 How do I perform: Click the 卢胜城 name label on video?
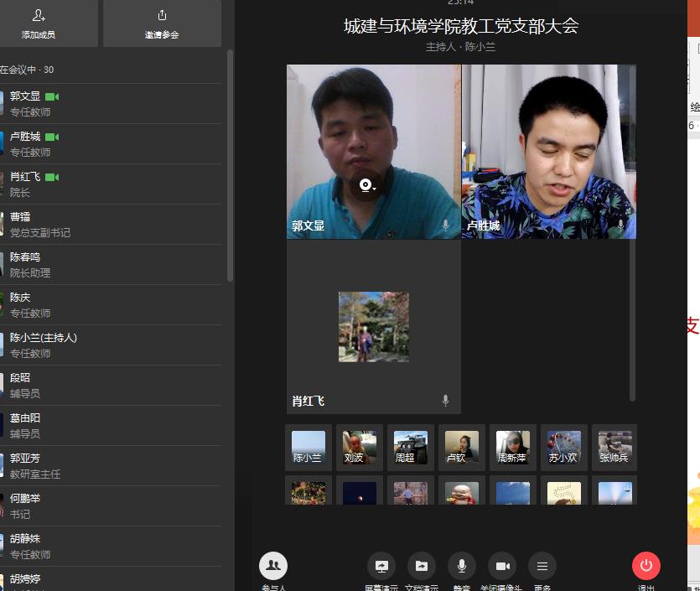[x=483, y=226]
